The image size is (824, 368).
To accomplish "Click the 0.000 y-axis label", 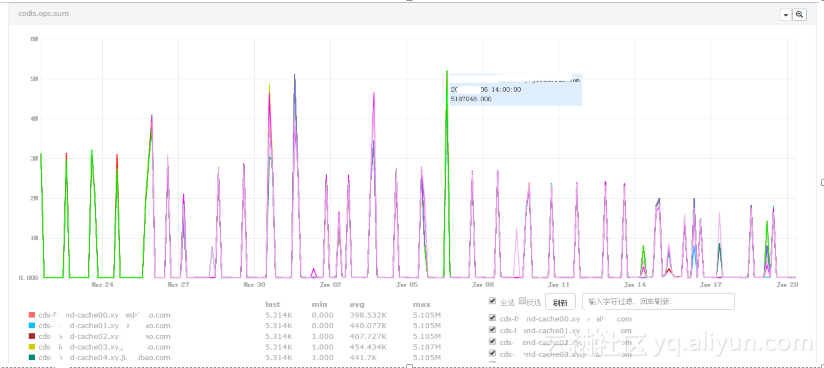I will [x=27, y=278].
